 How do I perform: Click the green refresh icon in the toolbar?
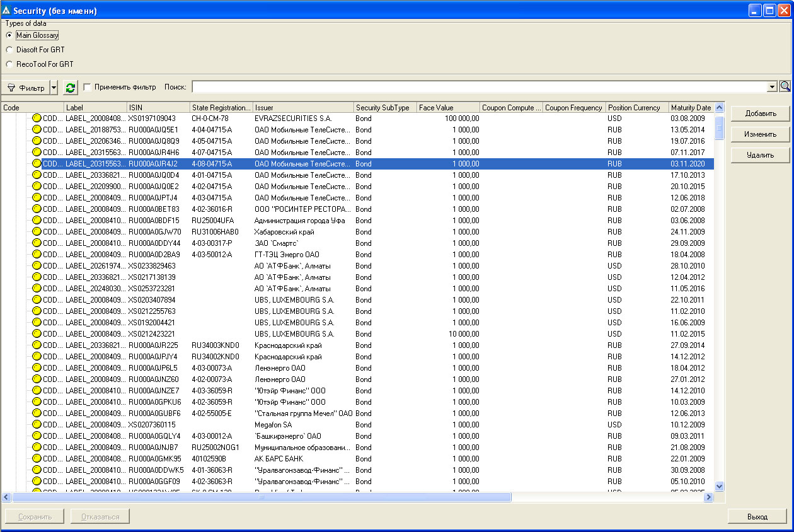(x=71, y=88)
